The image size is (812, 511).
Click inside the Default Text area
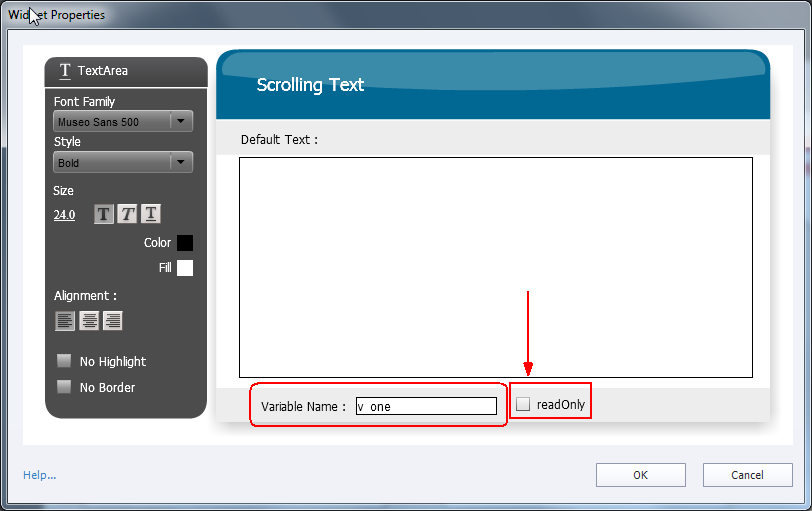495,267
